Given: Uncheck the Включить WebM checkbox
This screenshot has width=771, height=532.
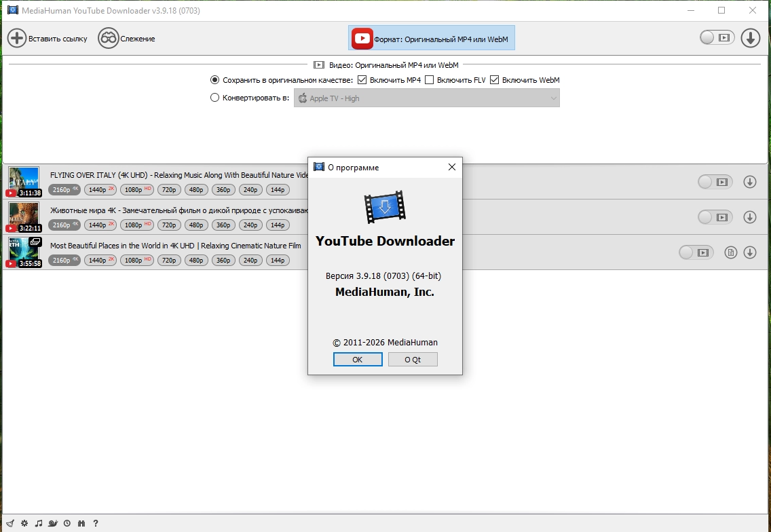Looking at the screenshot, I should [494, 79].
